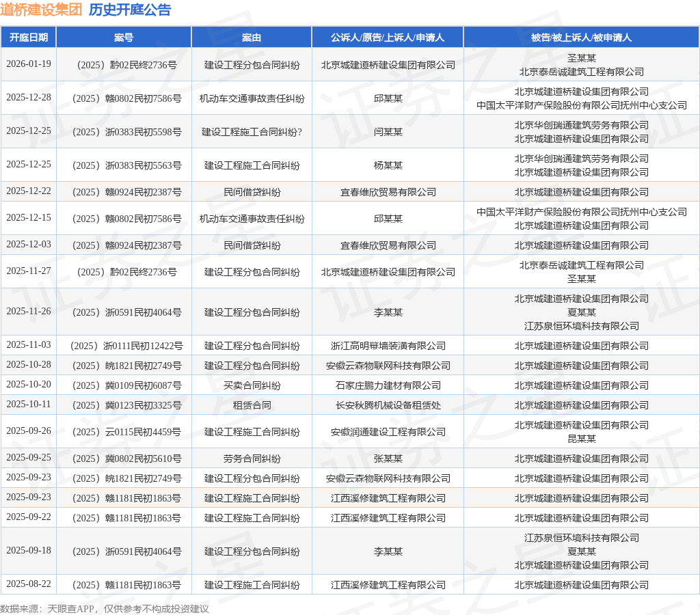Screen dimensions: 700x615
Task: Select the 案号 column header
Action: 124,38
